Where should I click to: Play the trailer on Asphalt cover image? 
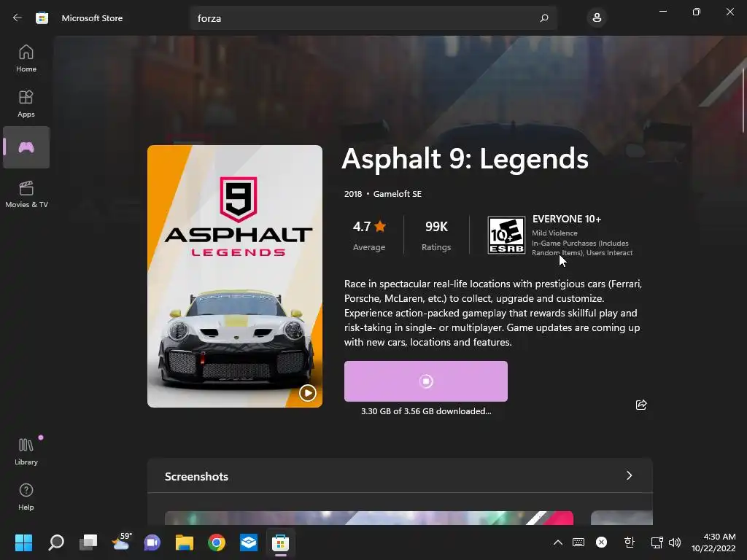pos(308,393)
